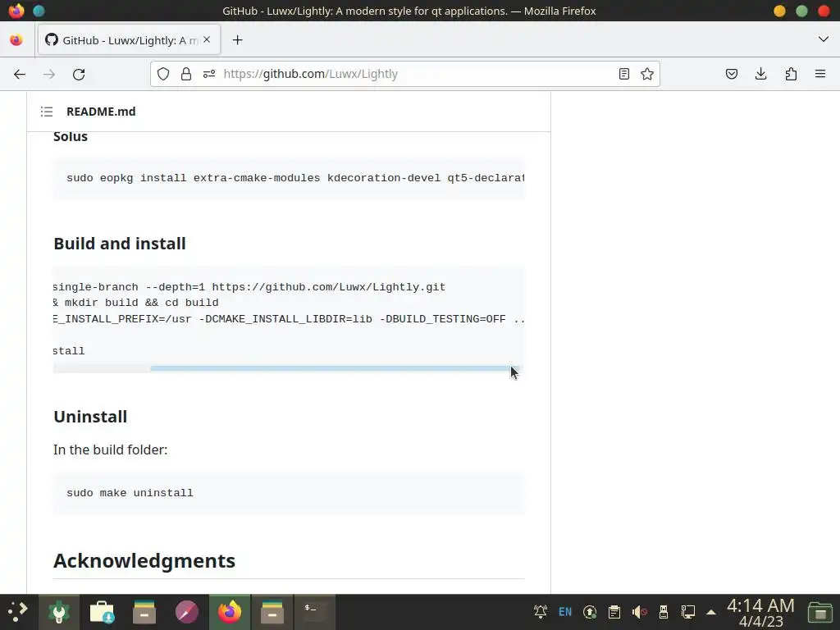Image resolution: width=840 pixels, height=630 pixels.
Task: Click the show desktop icon
Action: click(x=819, y=612)
